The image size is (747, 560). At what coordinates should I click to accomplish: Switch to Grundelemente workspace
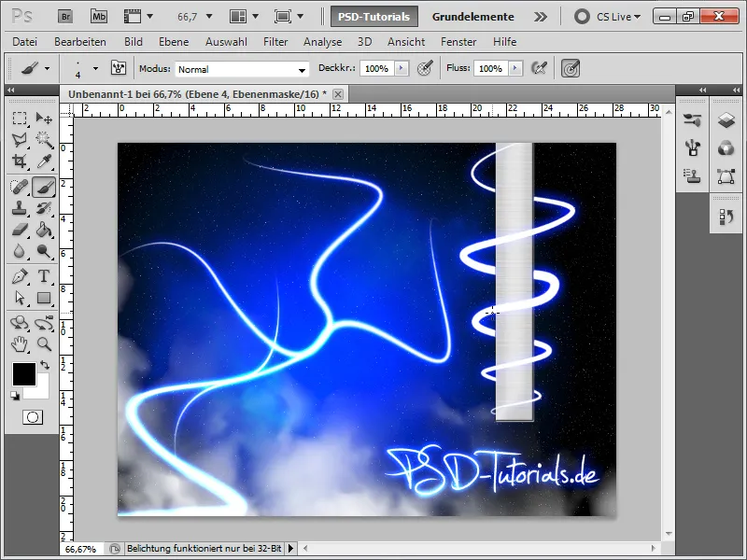click(x=473, y=17)
